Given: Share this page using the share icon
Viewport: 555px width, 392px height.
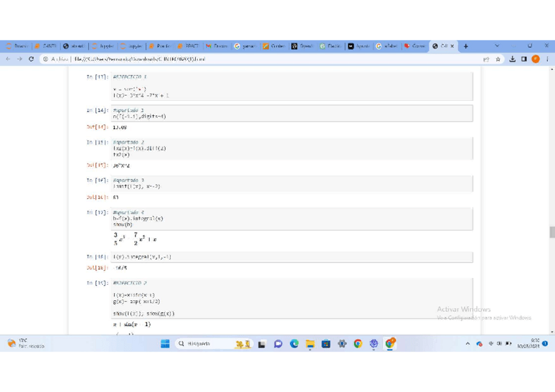Looking at the screenshot, I should (486, 59).
